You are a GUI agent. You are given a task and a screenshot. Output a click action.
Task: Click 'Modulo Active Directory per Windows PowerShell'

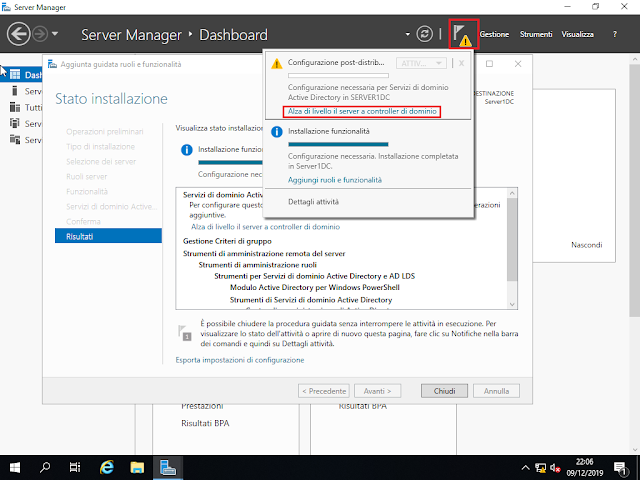(x=315, y=287)
